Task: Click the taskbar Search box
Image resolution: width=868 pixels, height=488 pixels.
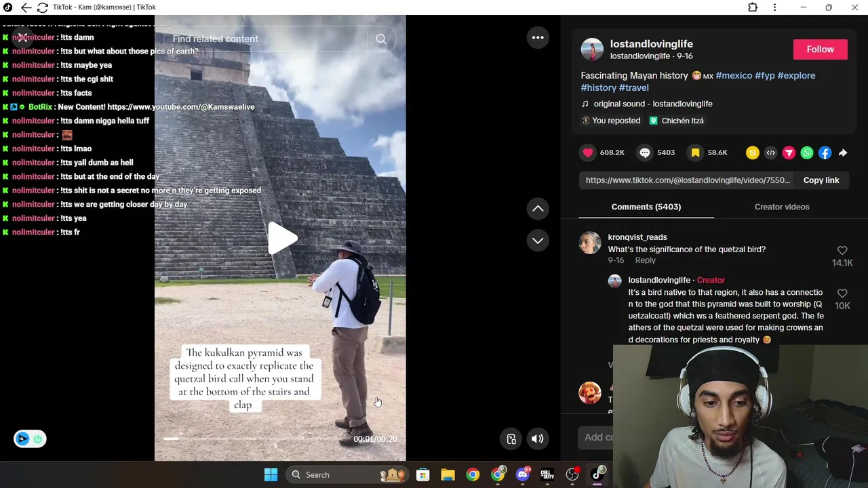Action: pos(346,475)
